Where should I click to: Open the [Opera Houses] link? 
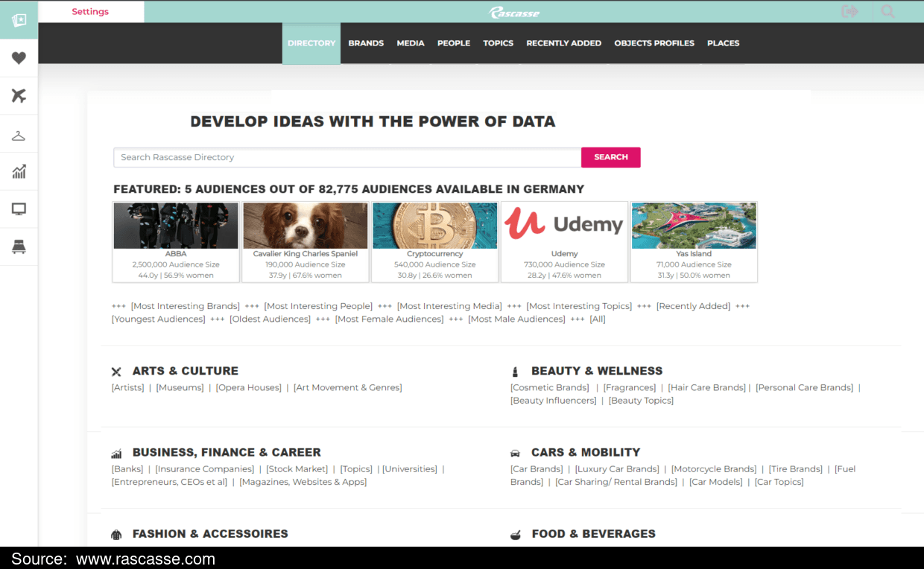coord(249,387)
